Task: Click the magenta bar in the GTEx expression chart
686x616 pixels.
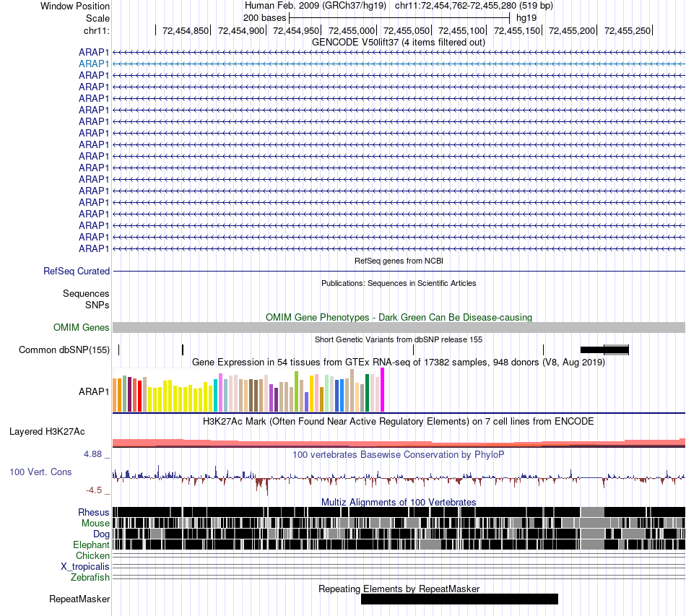Action: [383, 390]
